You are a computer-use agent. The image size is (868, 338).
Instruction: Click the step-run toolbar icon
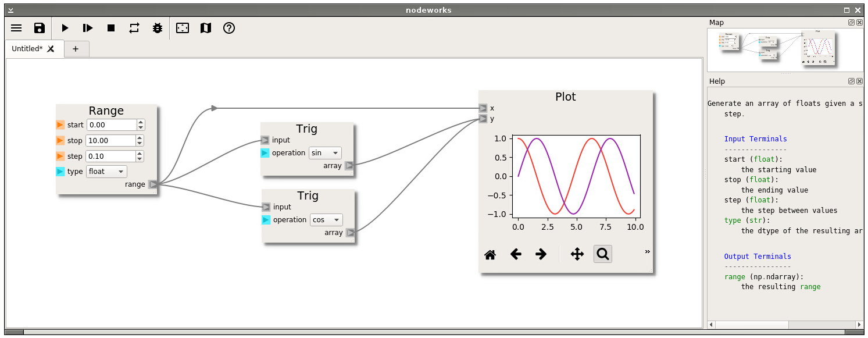[88, 28]
